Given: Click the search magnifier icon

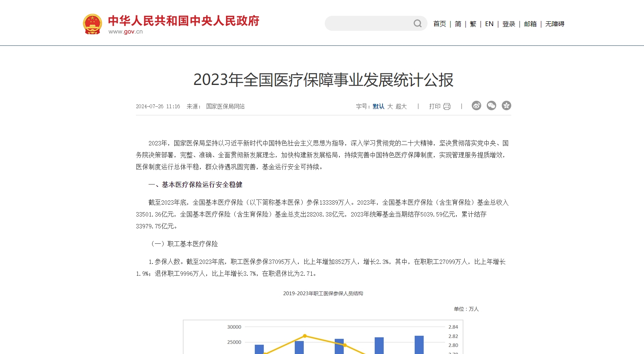Looking at the screenshot, I should [x=418, y=23].
